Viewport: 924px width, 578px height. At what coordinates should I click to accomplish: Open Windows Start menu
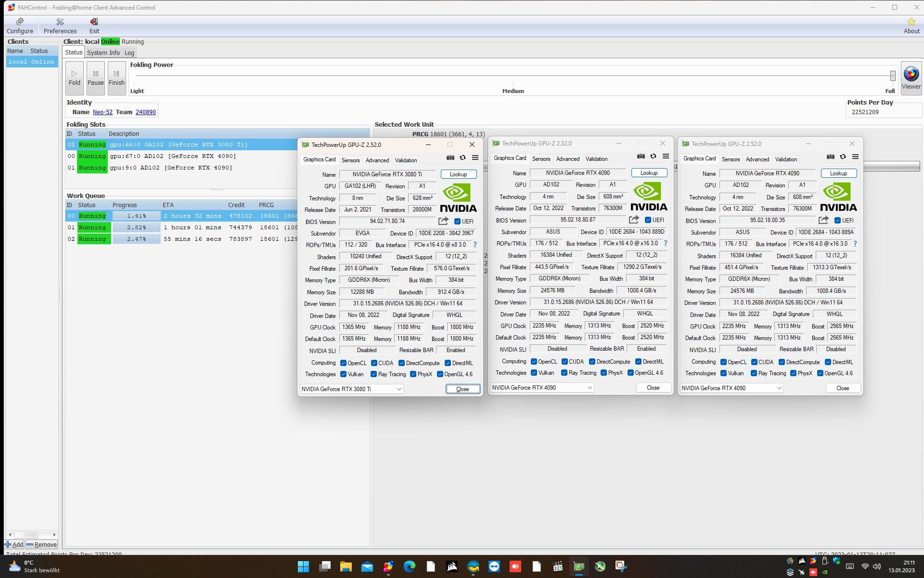303,566
